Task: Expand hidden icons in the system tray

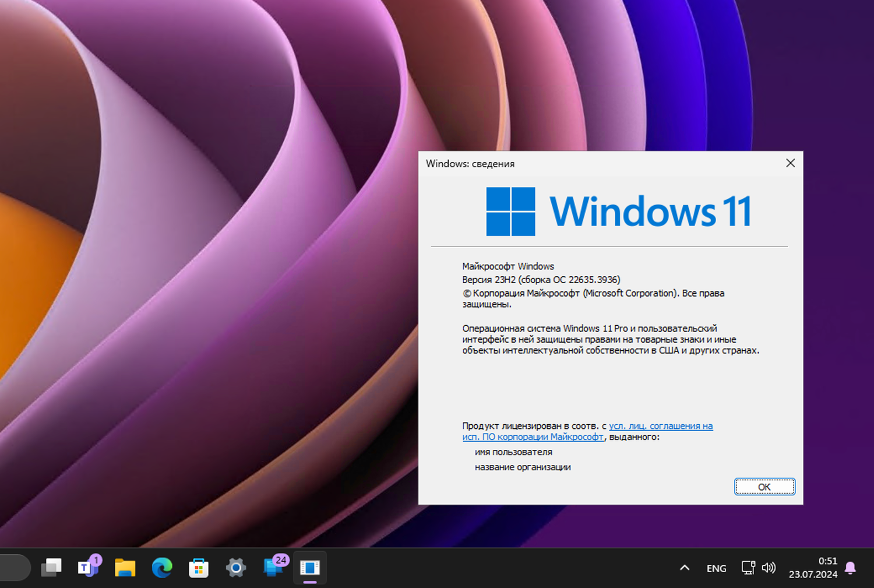Action: pos(684,568)
